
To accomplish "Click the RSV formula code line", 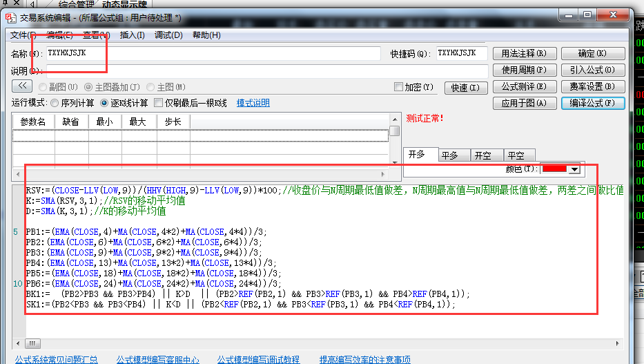I will click(x=324, y=190).
